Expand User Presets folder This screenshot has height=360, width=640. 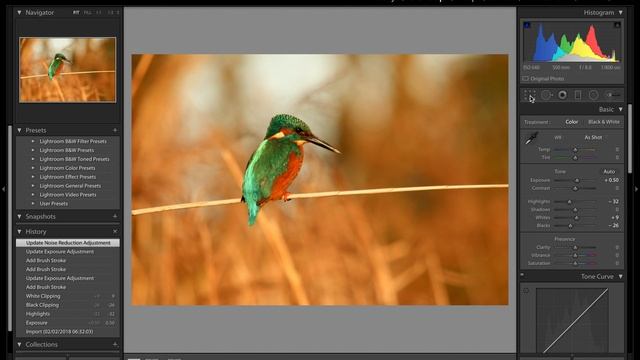tap(33, 203)
